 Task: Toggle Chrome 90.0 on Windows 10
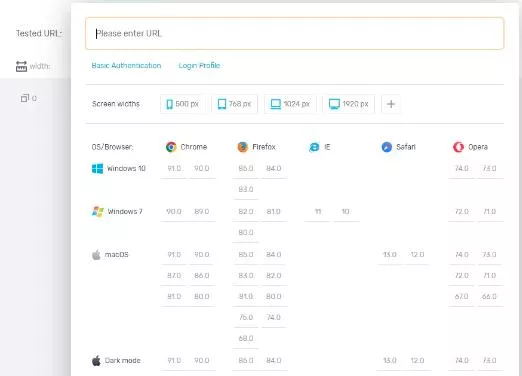[202, 169]
